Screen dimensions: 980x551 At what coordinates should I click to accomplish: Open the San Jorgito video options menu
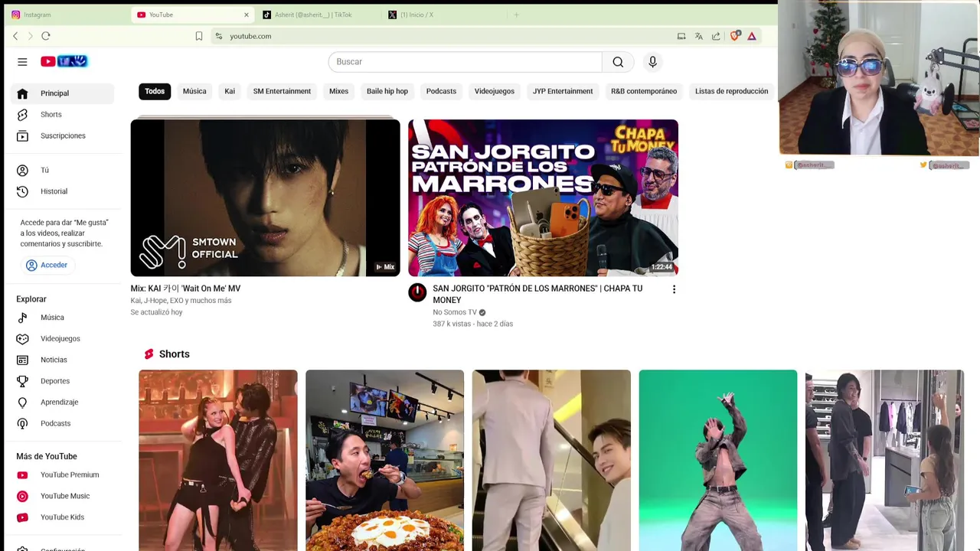674,289
